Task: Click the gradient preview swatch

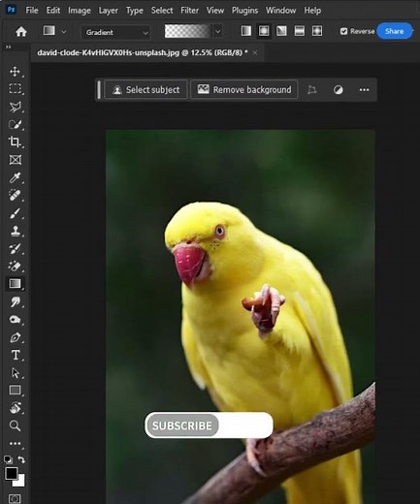Action: [x=188, y=31]
